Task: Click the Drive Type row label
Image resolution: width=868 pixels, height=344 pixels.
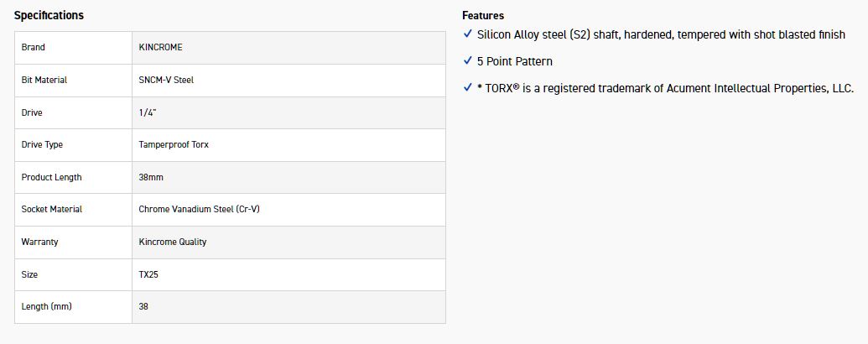Action: coord(42,144)
